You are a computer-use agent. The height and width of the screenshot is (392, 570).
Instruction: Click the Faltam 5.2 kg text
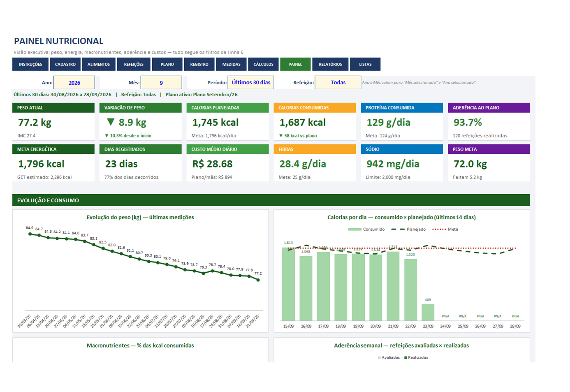click(467, 177)
